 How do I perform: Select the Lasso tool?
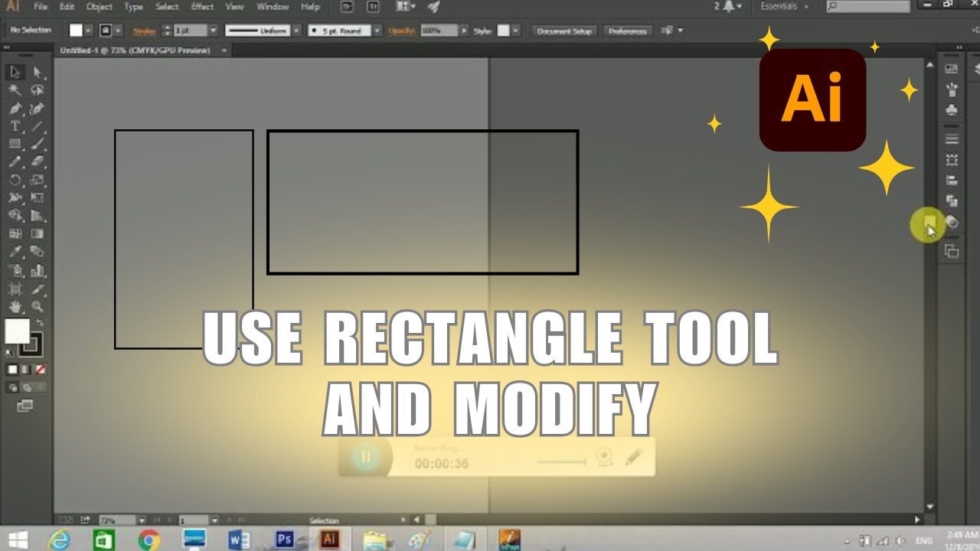coord(38,90)
